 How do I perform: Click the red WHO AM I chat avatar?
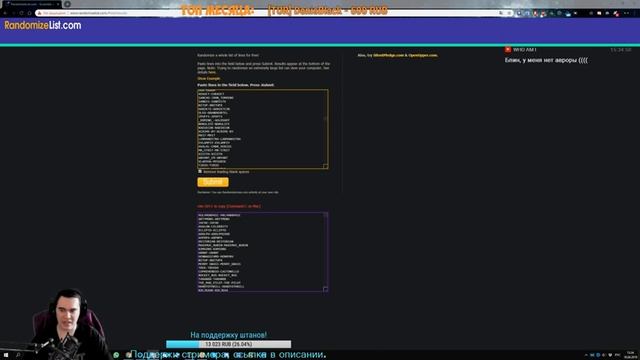[508, 49]
